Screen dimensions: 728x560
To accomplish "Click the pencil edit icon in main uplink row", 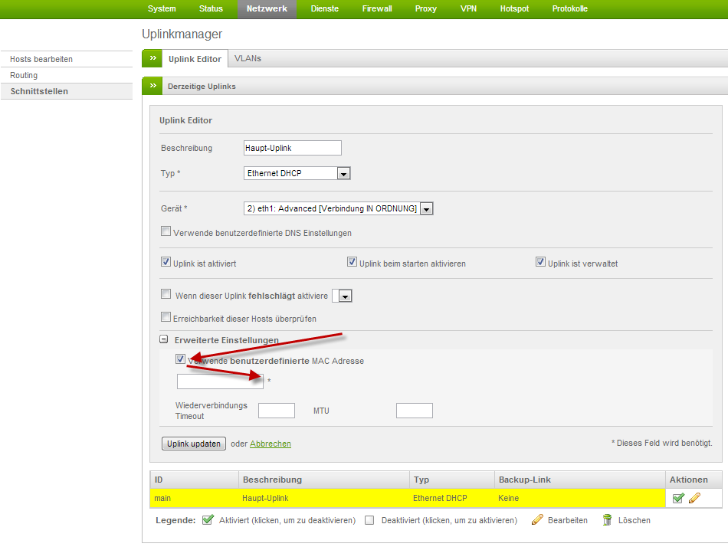I will click(x=694, y=498).
